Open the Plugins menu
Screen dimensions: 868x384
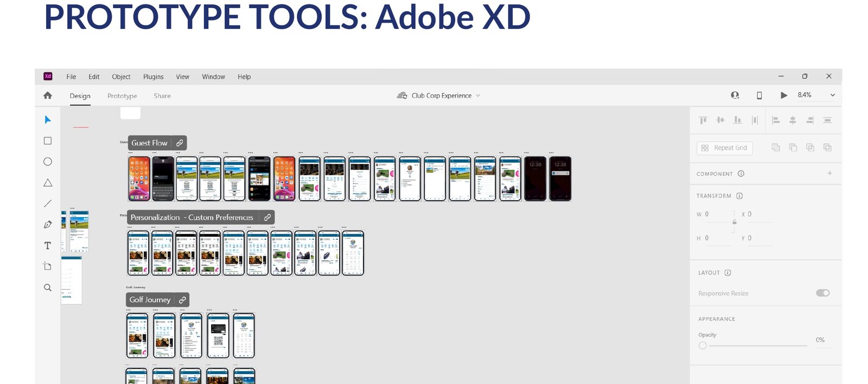click(153, 77)
